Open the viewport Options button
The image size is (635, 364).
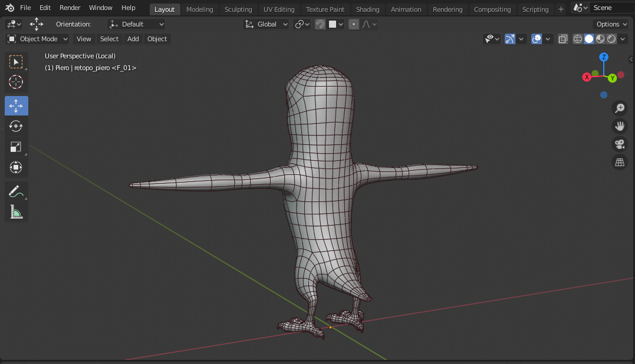click(x=610, y=24)
